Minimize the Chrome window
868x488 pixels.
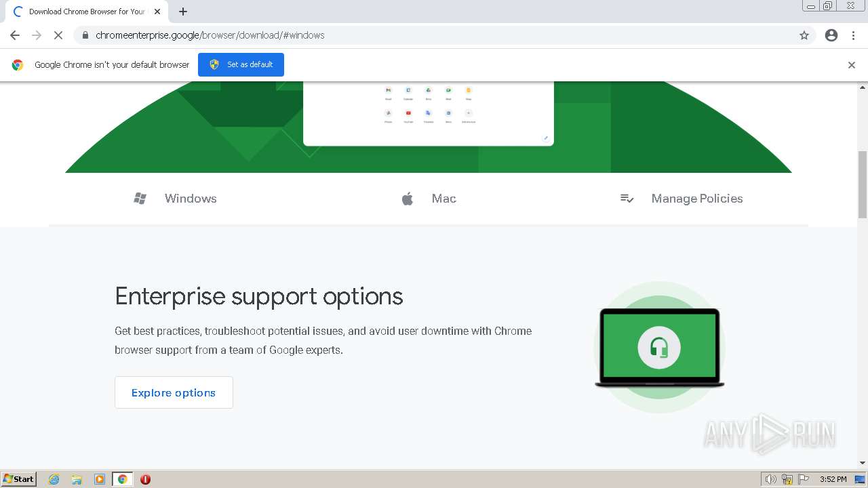tap(811, 6)
